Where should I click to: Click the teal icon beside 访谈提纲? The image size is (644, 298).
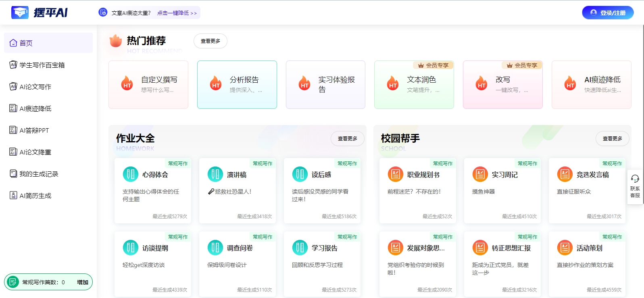coord(130,248)
